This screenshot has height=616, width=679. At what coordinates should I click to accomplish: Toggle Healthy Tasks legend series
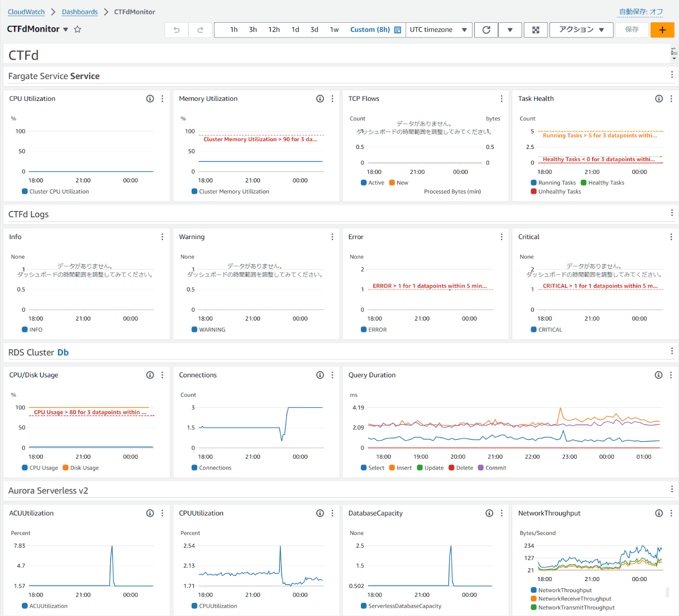coord(602,183)
